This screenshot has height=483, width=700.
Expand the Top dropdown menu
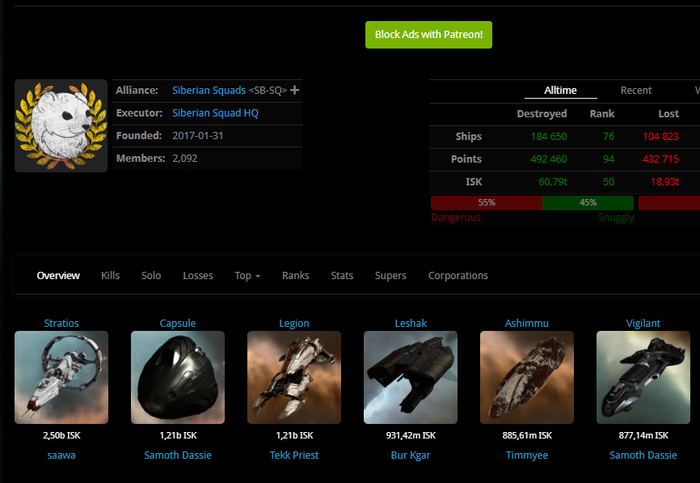[247, 276]
